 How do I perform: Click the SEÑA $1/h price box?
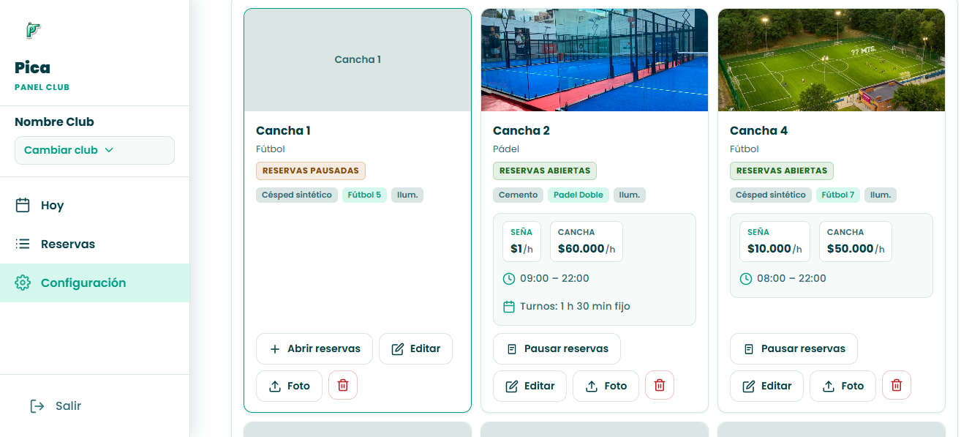pyautogui.click(x=522, y=242)
